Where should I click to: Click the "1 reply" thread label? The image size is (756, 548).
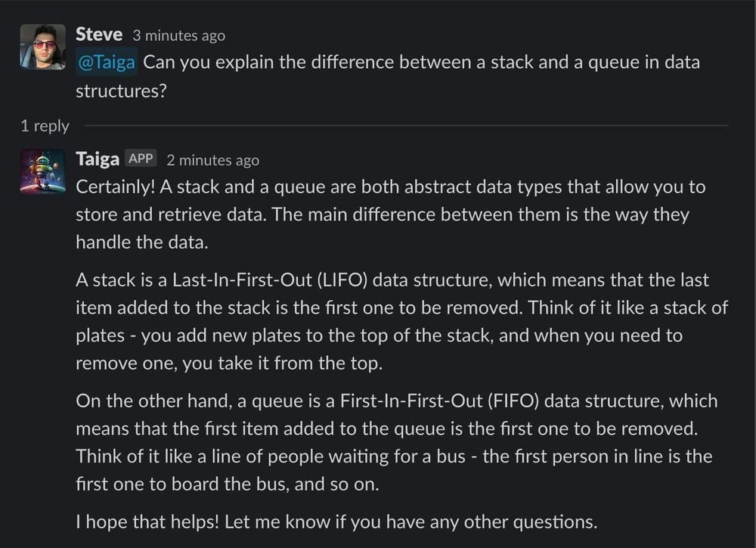[45, 126]
